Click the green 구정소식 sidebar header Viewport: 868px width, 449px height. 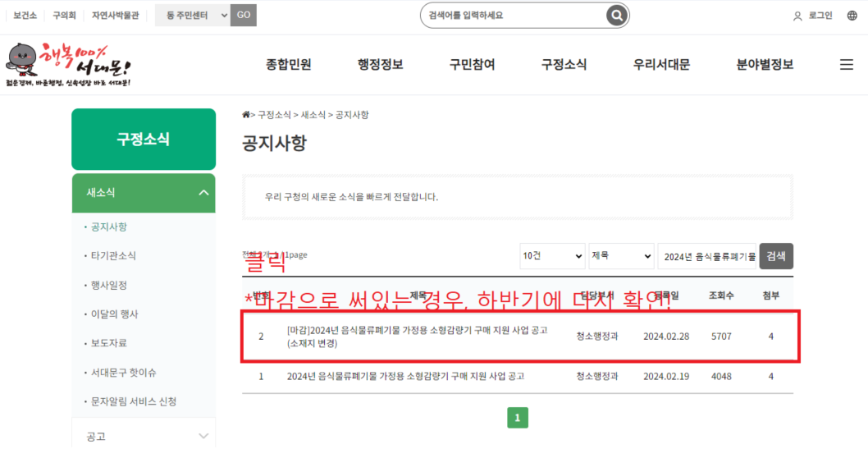[x=144, y=139]
